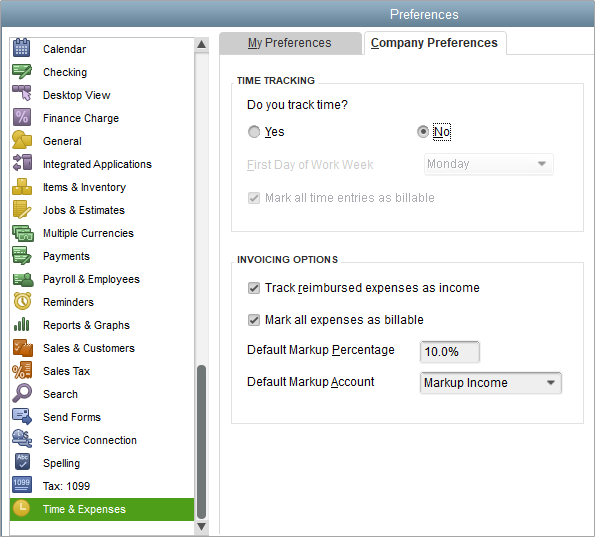Select the Finance Charge percent icon
Screen dimensions: 595x537
click(x=22, y=117)
